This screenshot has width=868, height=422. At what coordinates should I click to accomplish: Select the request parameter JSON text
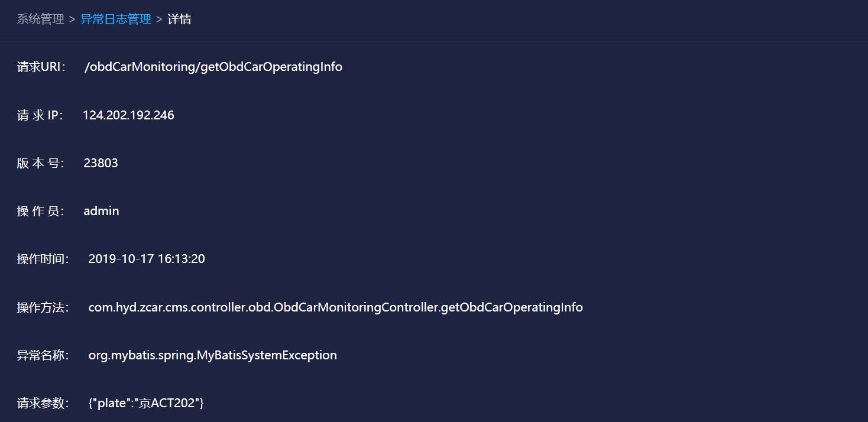(x=144, y=402)
